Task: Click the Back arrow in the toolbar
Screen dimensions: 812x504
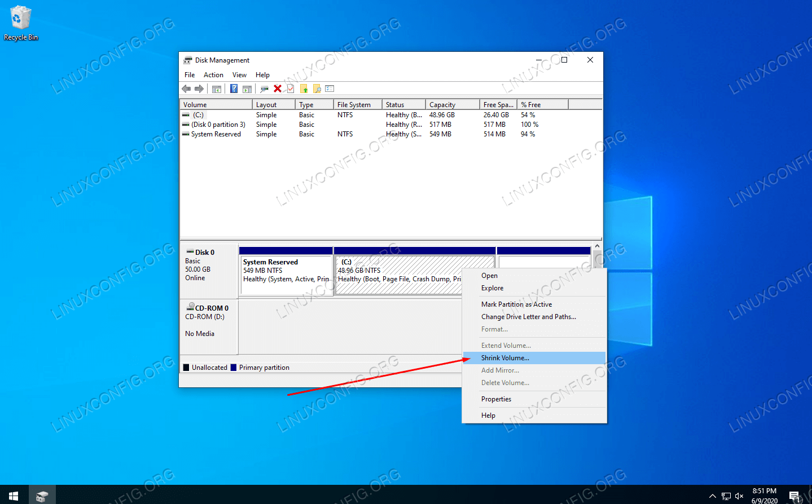Action: [x=186, y=89]
